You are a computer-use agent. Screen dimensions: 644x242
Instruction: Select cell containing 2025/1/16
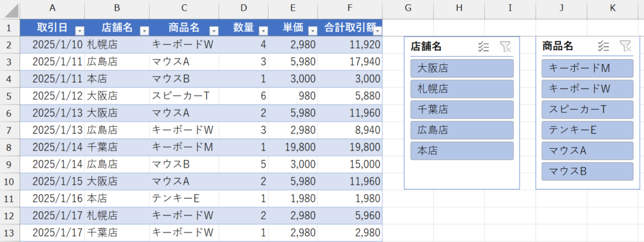point(52,199)
